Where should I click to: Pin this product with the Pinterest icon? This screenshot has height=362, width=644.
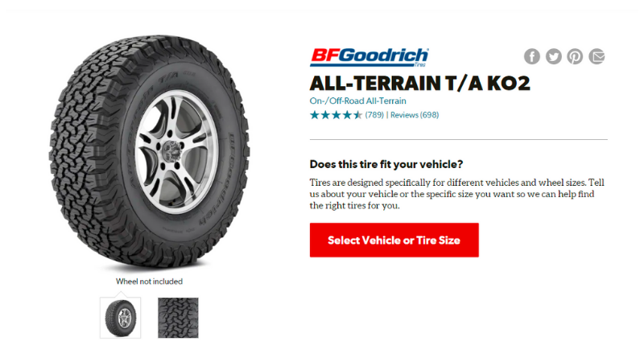point(575,56)
